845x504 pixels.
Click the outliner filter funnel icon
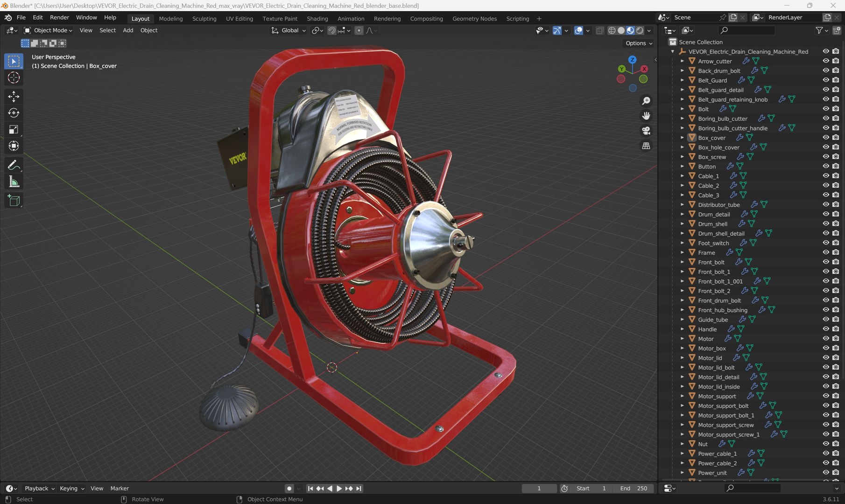[x=819, y=30]
